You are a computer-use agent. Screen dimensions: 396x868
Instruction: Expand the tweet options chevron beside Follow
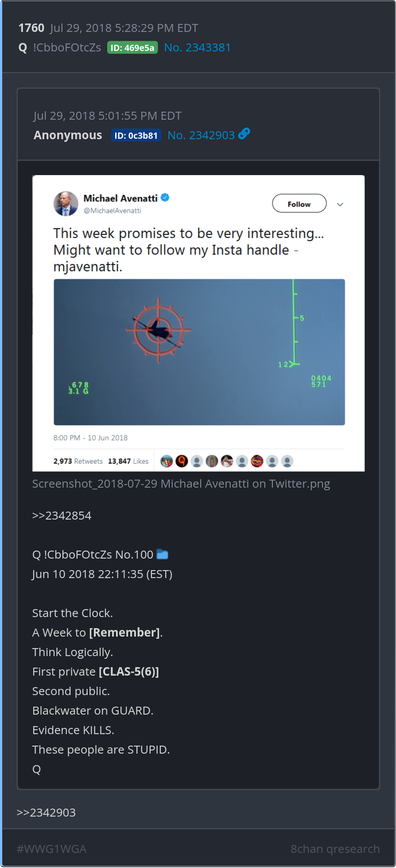tap(340, 204)
